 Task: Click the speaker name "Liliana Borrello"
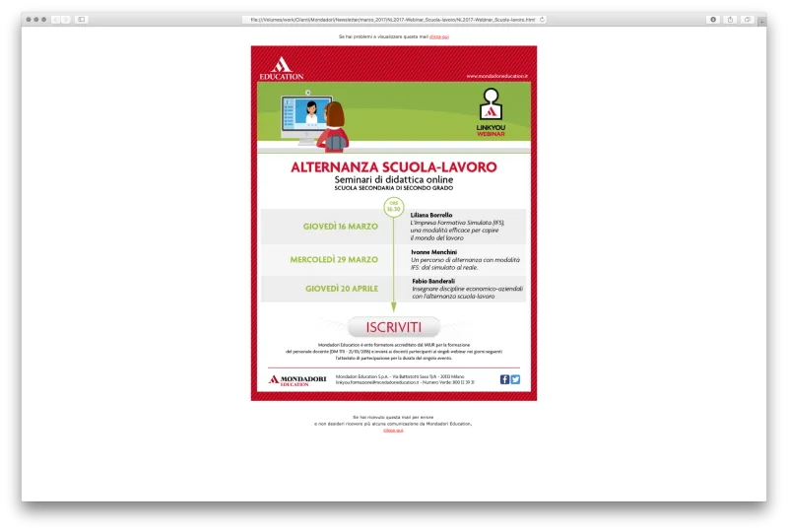(x=431, y=215)
